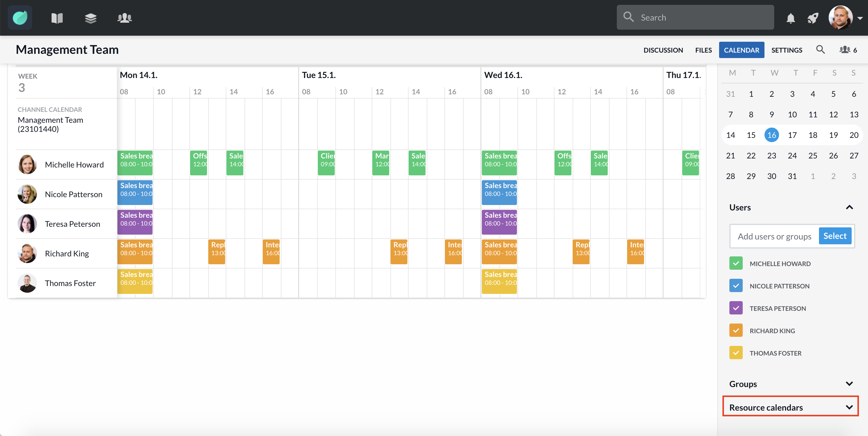
Task: Collapse the Users section
Action: pos(849,207)
